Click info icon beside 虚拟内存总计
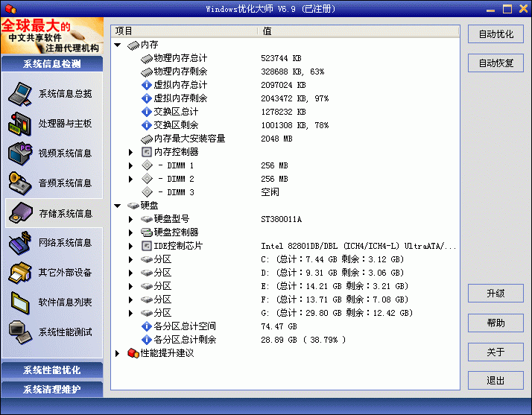Viewport: 532px width, 415px height. coord(147,85)
